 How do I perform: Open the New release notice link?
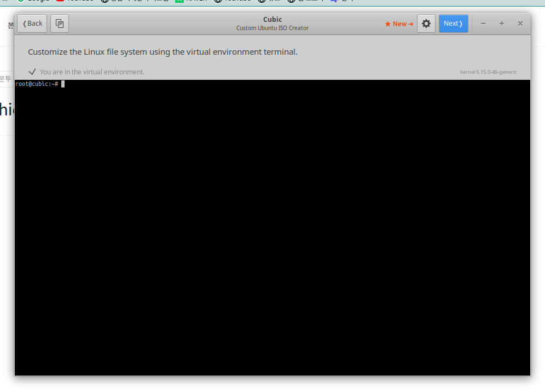pos(399,24)
